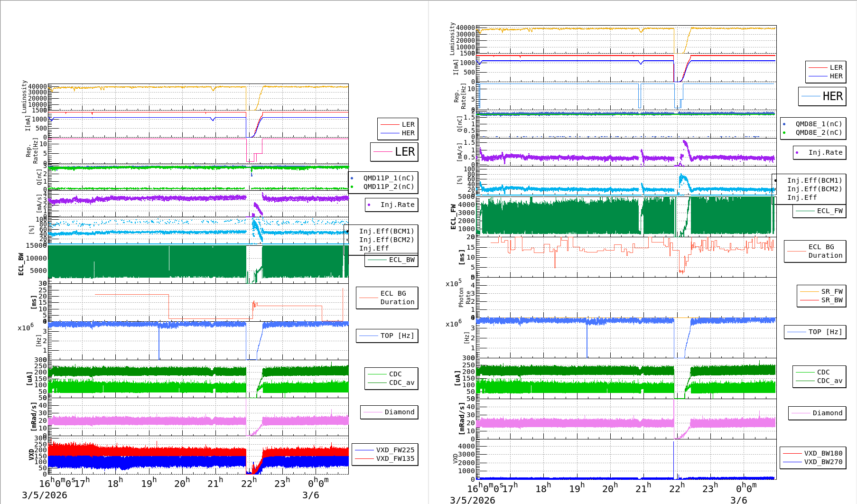This screenshot has height=504, width=857.
Task: Select the QMD8E_2(nC) legend entry
Action: [x=819, y=132]
